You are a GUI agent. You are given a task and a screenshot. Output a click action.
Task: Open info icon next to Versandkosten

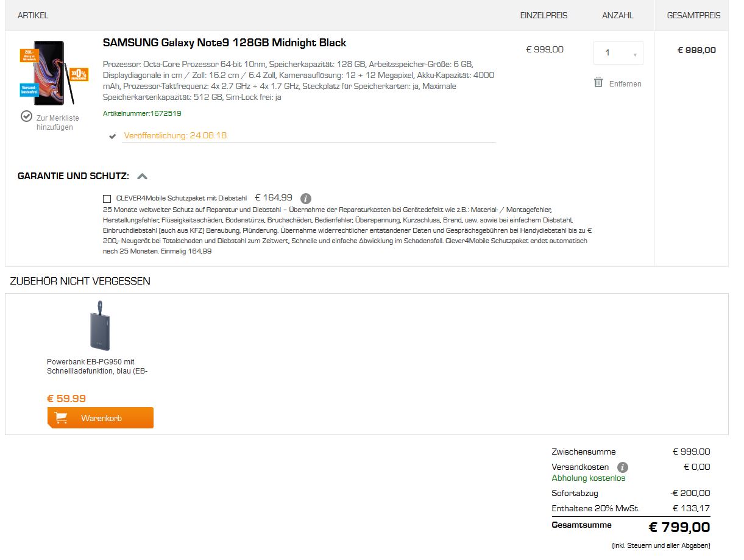pyautogui.click(x=622, y=467)
